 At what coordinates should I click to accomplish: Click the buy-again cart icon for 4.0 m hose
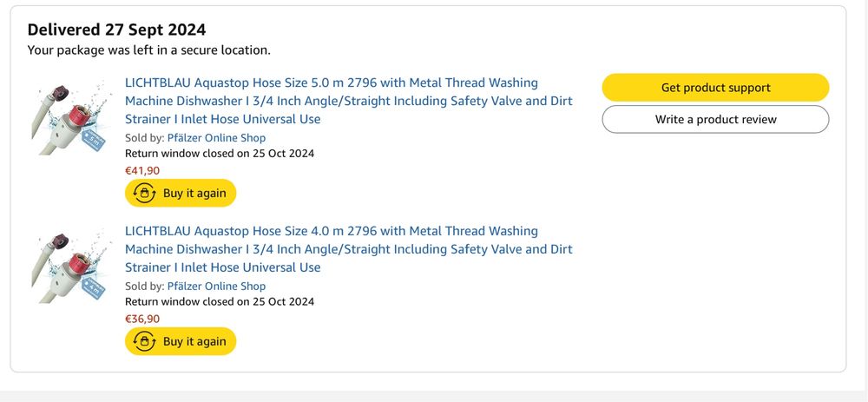pyautogui.click(x=145, y=341)
